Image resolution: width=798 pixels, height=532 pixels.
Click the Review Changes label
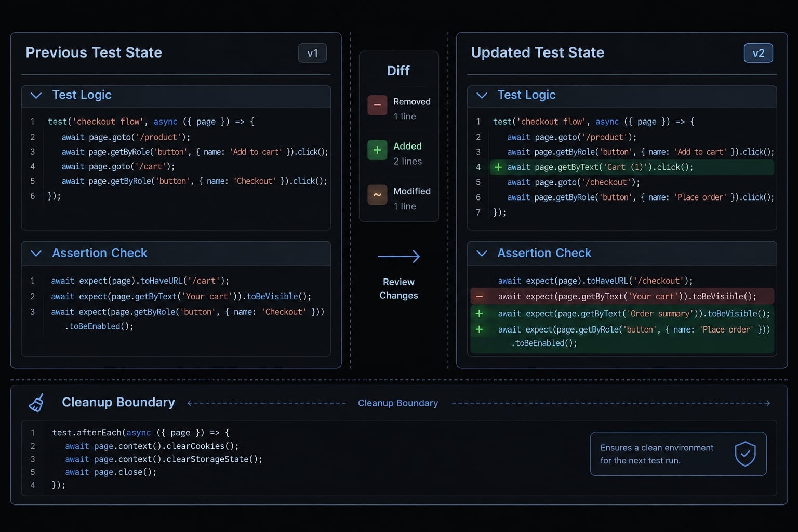click(x=398, y=288)
